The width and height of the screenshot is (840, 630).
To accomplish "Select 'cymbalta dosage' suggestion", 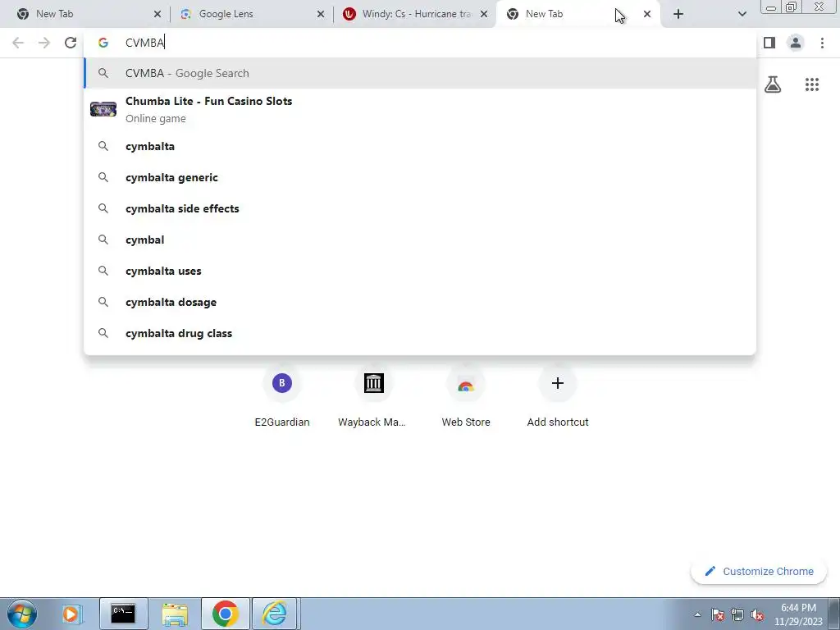I will (420, 302).
